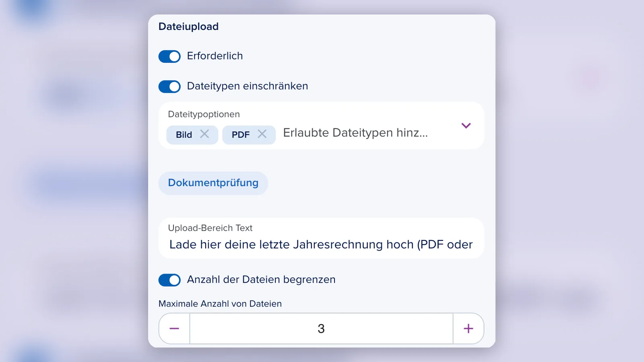Screen dimensions: 644x362
Task: Open the Dokumentprüfung button
Action: (x=213, y=183)
